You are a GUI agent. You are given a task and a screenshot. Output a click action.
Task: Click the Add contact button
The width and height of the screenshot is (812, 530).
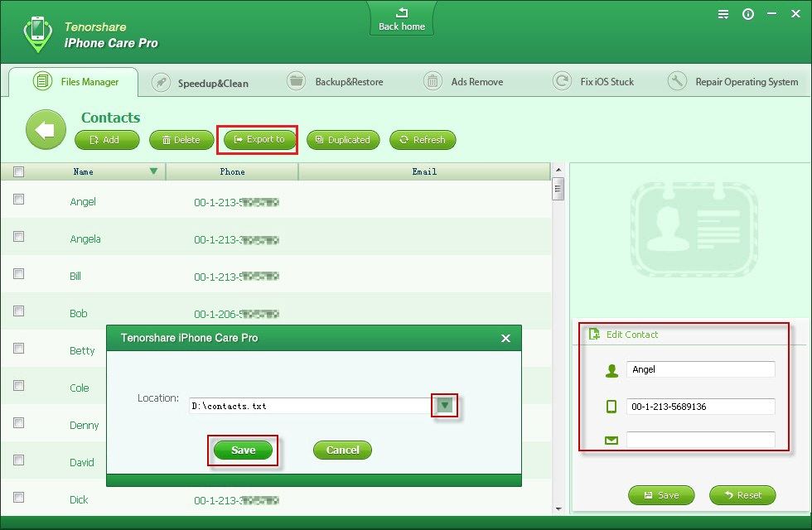tap(107, 140)
